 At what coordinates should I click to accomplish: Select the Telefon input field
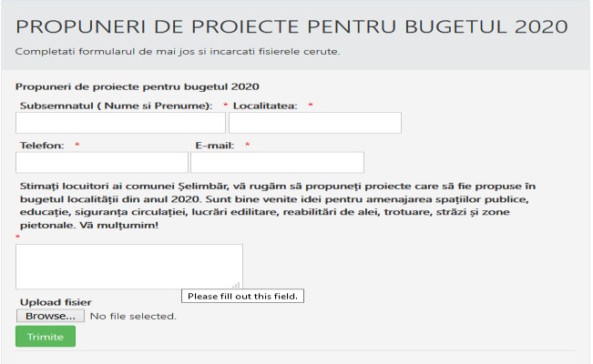pyautogui.click(x=102, y=163)
